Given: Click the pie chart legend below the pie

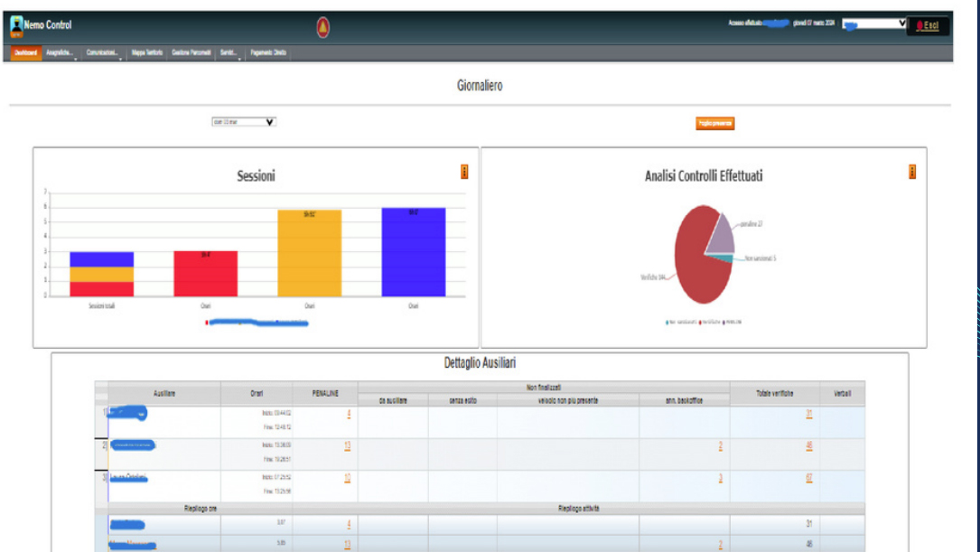Looking at the screenshot, I should click(x=704, y=322).
